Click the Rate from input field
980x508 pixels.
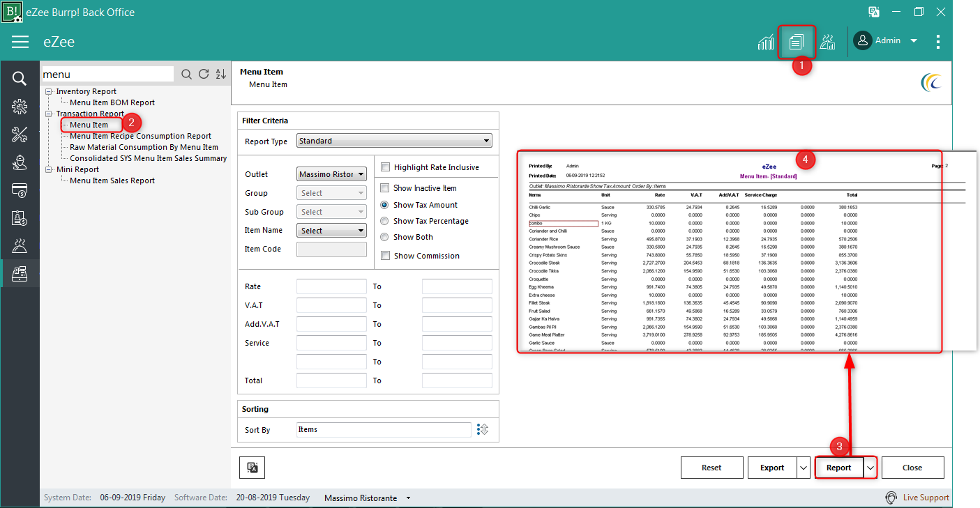coord(332,286)
